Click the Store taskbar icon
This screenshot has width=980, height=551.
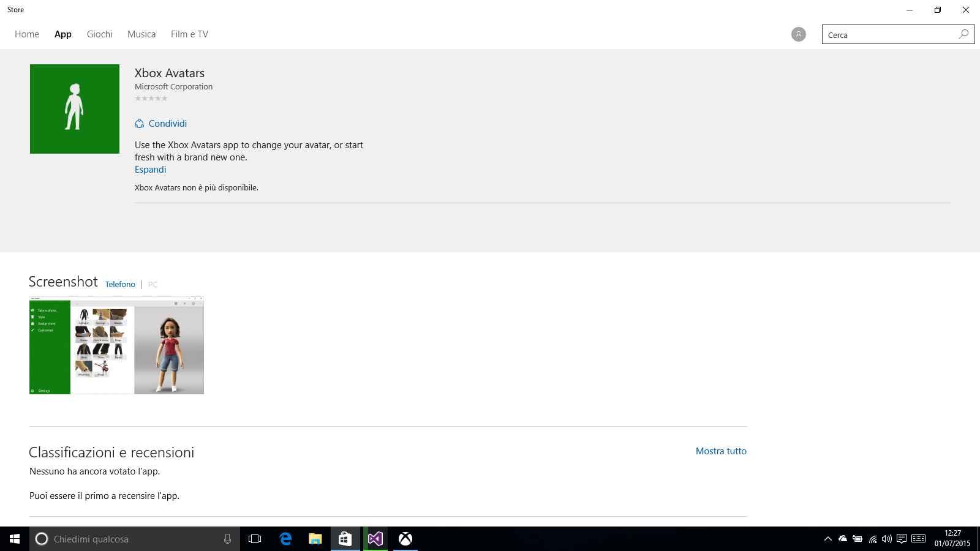[345, 539]
